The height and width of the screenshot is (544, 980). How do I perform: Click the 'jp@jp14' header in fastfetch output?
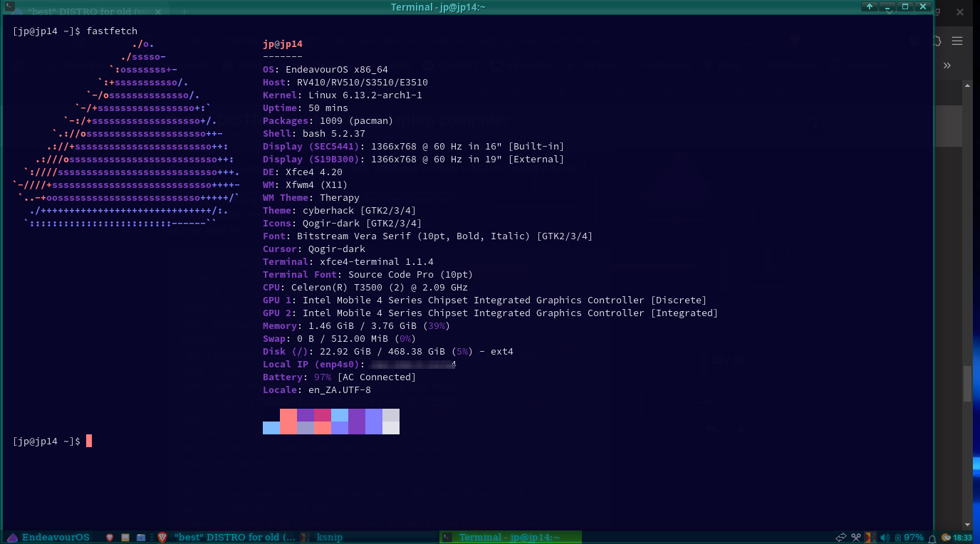283,44
